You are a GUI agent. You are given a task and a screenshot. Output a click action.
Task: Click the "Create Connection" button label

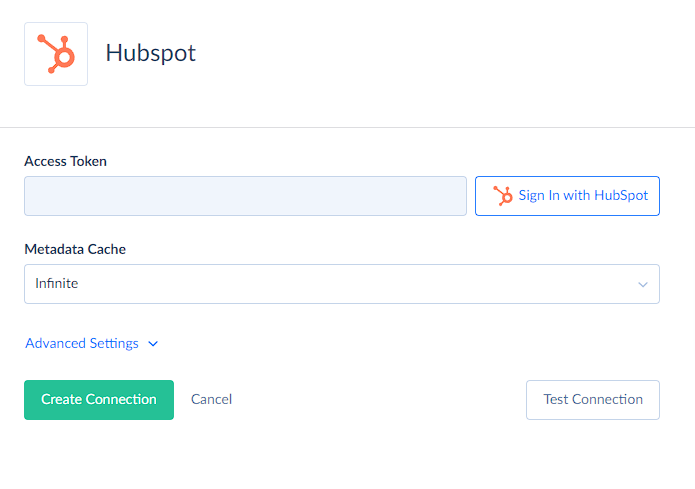99,399
